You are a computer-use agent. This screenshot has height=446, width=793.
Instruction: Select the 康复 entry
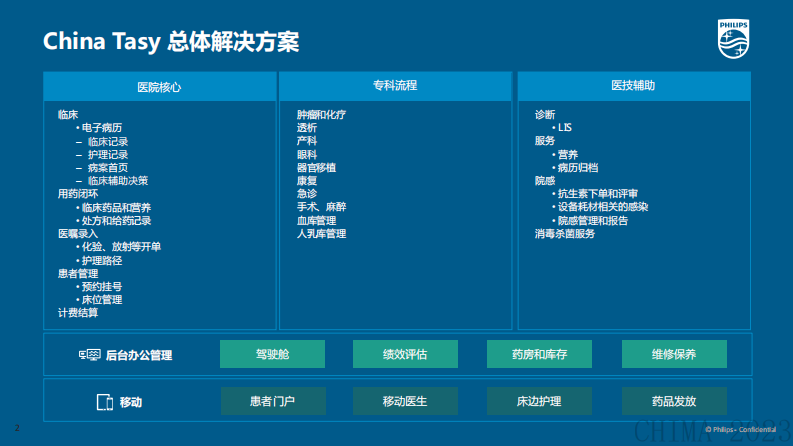coord(306,181)
